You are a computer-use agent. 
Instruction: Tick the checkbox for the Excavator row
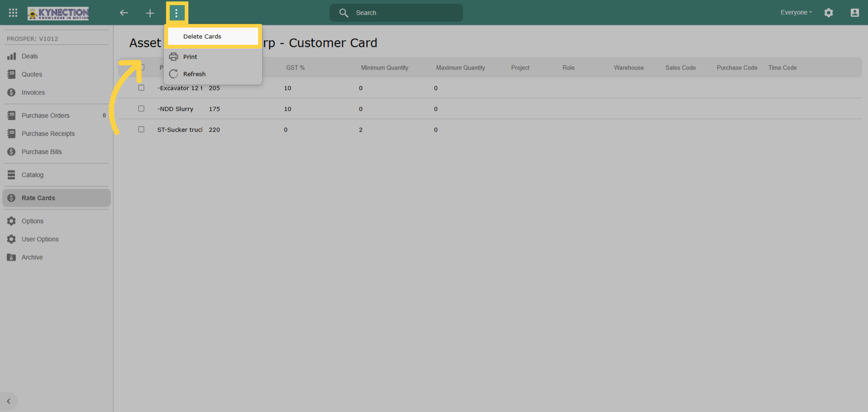[x=141, y=88]
